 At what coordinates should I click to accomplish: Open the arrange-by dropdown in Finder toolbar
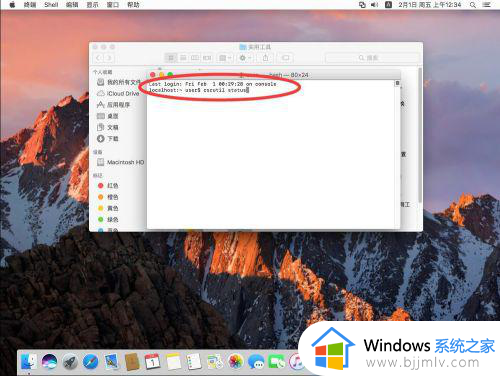(225, 58)
